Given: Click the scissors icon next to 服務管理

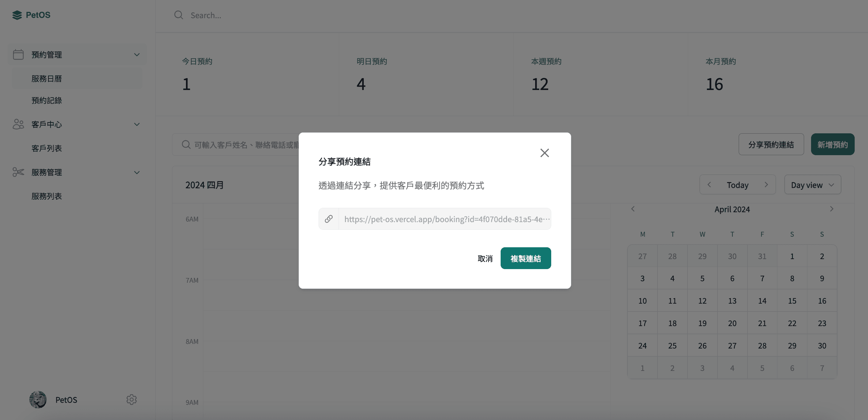Looking at the screenshot, I should coord(18,172).
